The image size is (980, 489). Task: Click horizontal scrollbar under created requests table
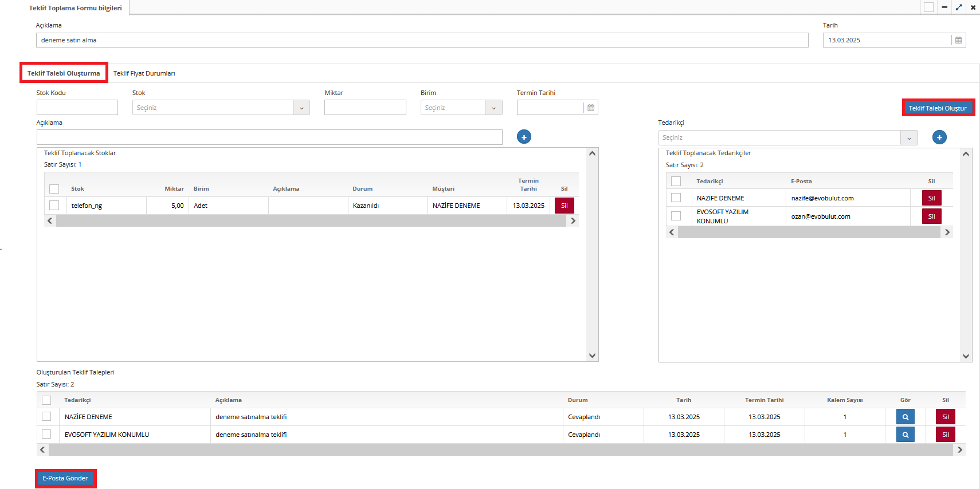(500, 450)
